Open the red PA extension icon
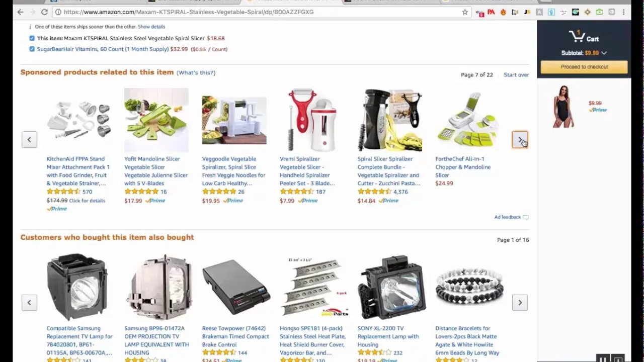The width and height of the screenshot is (644, 362). tap(491, 12)
